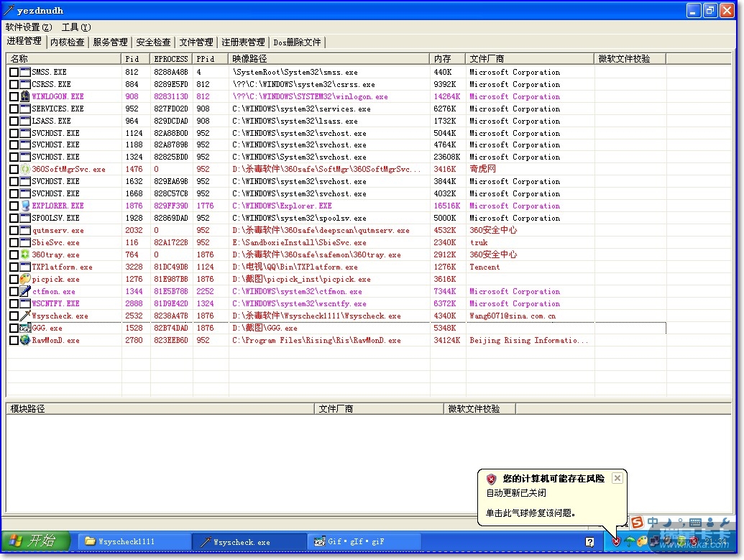Sort processes by the Pid column header
The image size is (744, 560).
pyautogui.click(x=135, y=59)
